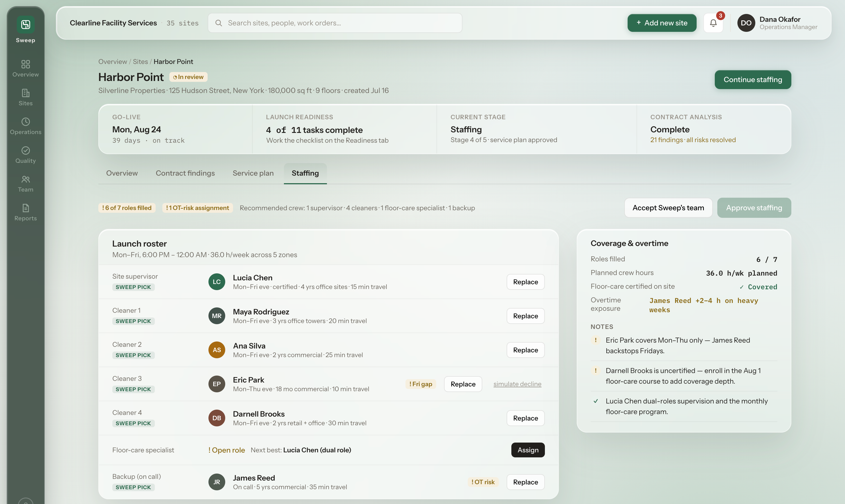845x504 pixels.
Task: Click Clearline Facility Services company name
Action: point(113,23)
